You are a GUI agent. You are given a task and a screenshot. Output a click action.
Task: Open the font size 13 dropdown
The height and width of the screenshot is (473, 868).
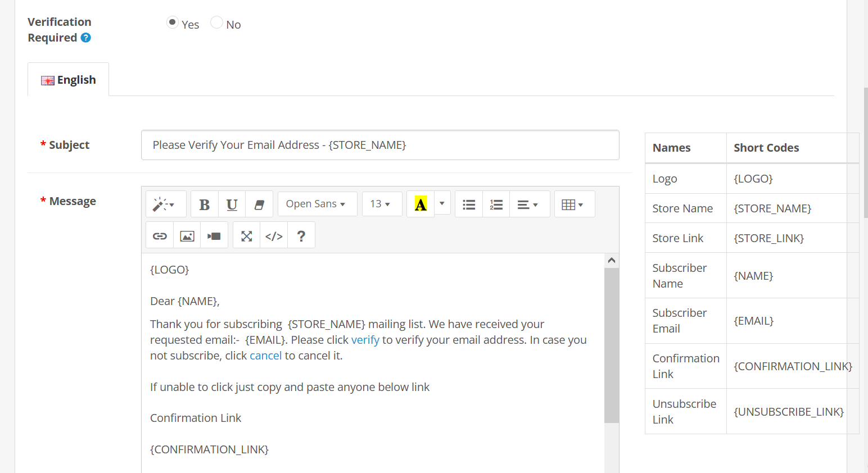tap(381, 204)
